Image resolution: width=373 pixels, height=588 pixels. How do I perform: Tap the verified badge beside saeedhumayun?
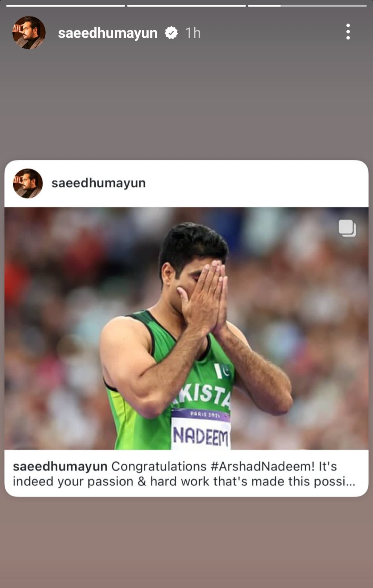pos(171,33)
